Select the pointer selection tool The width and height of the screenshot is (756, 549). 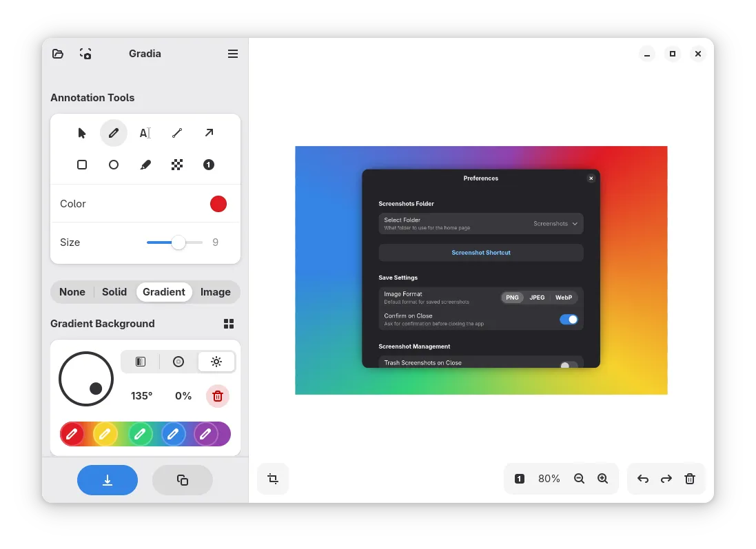[82, 133]
